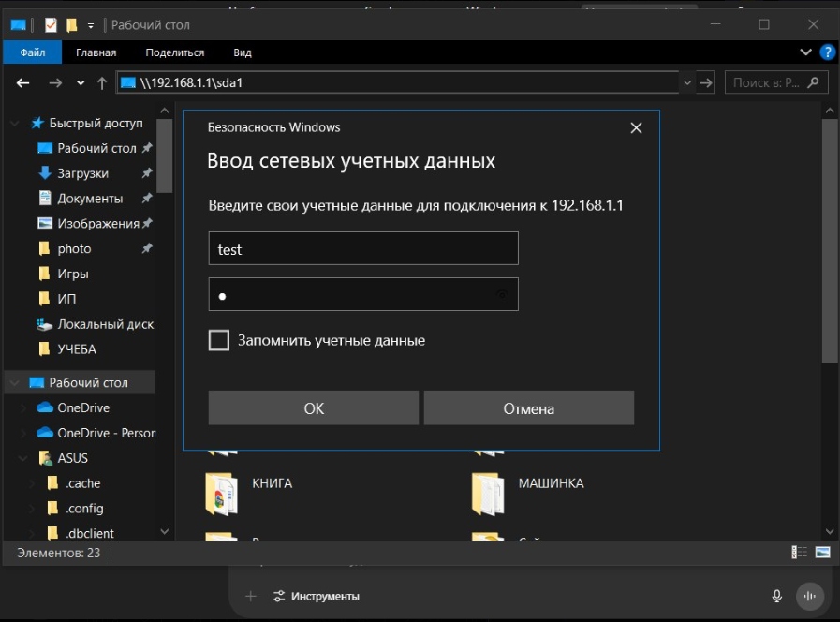Open address bar history dropdown
Screen dimensions: 840x622
687,82
